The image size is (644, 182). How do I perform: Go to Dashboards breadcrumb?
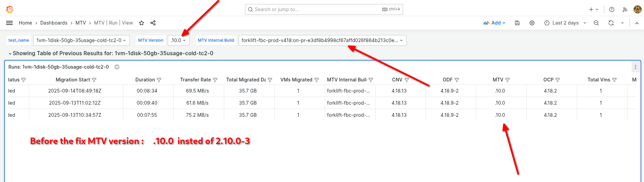(x=54, y=23)
